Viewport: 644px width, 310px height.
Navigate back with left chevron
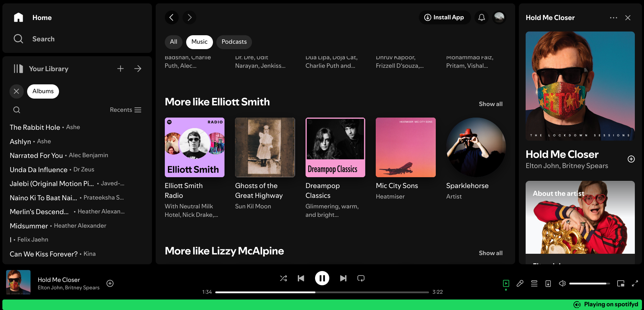[172, 18]
